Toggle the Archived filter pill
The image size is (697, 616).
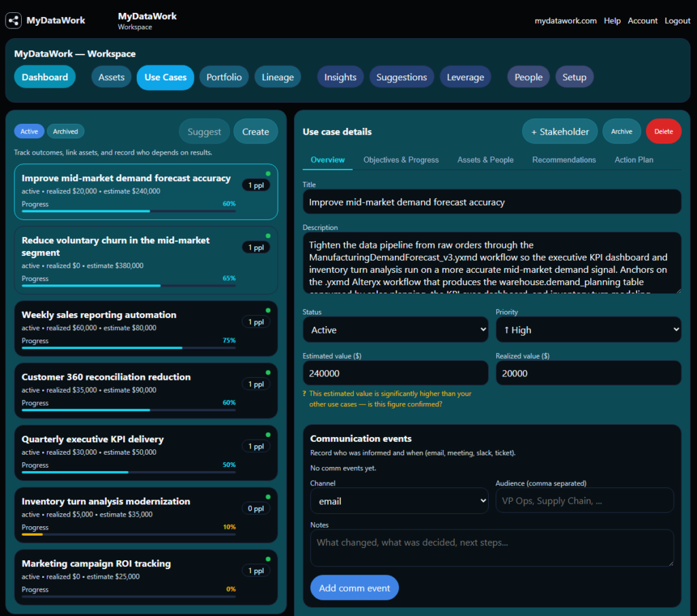pyautogui.click(x=65, y=131)
